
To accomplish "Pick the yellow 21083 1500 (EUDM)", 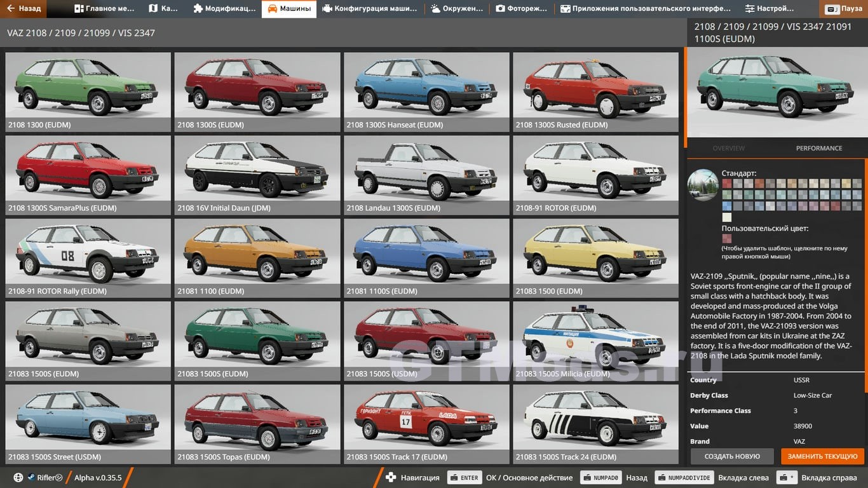I will (x=596, y=258).
